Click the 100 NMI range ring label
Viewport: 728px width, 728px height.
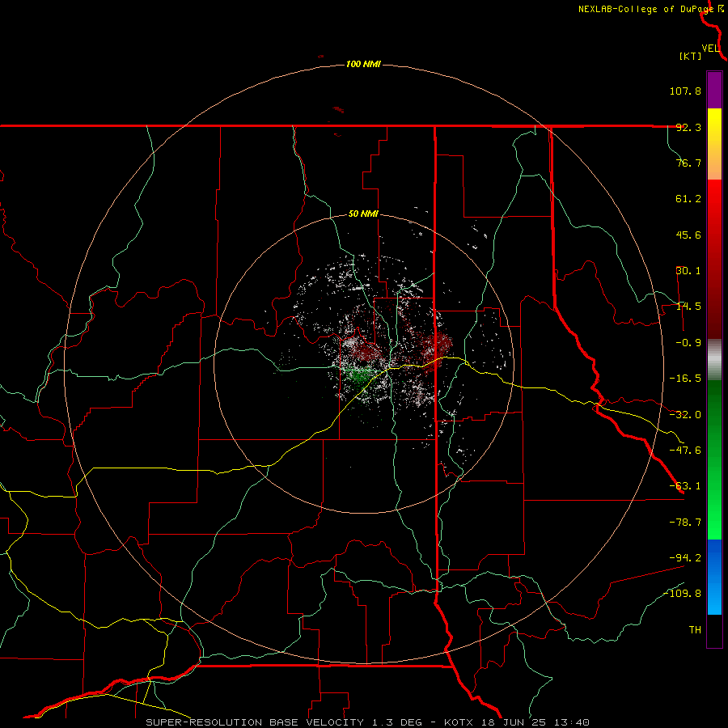point(363,64)
